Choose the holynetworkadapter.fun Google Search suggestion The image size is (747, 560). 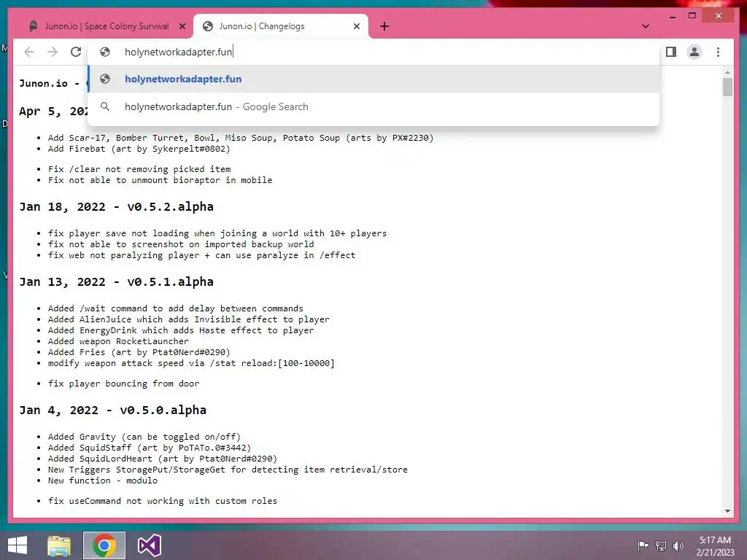[374, 106]
